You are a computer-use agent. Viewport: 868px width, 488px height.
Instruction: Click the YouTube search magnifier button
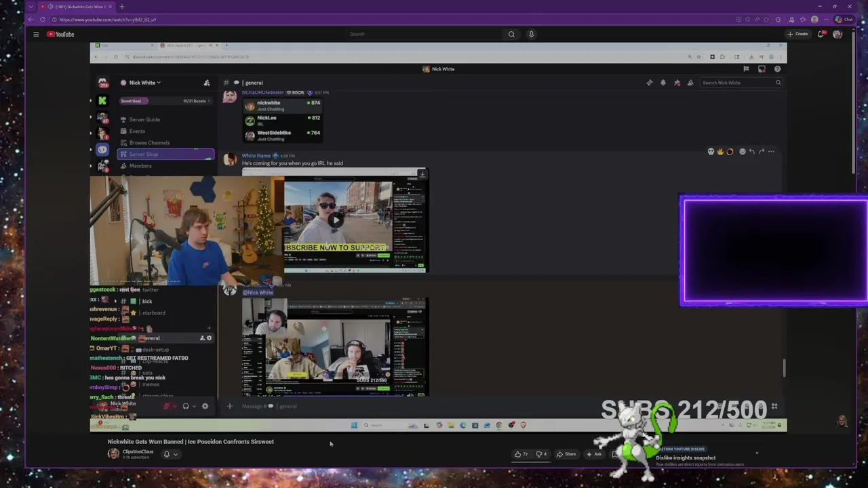511,34
